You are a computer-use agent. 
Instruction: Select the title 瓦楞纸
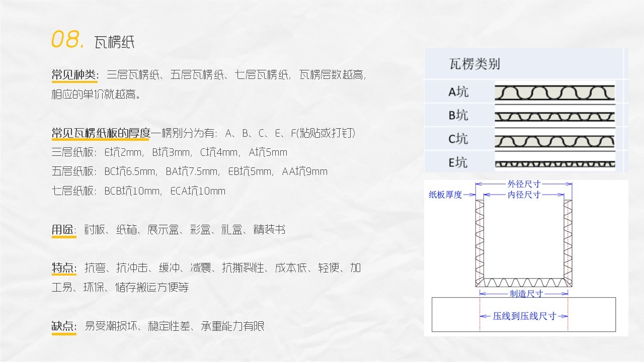[x=115, y=42]
